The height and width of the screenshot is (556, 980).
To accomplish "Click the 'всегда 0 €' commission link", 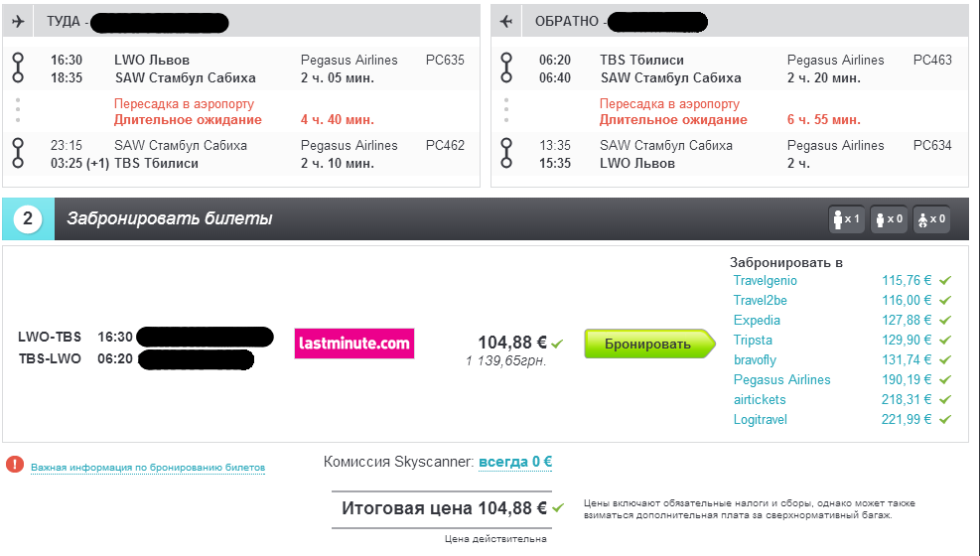I will click(x=515, y=462).
